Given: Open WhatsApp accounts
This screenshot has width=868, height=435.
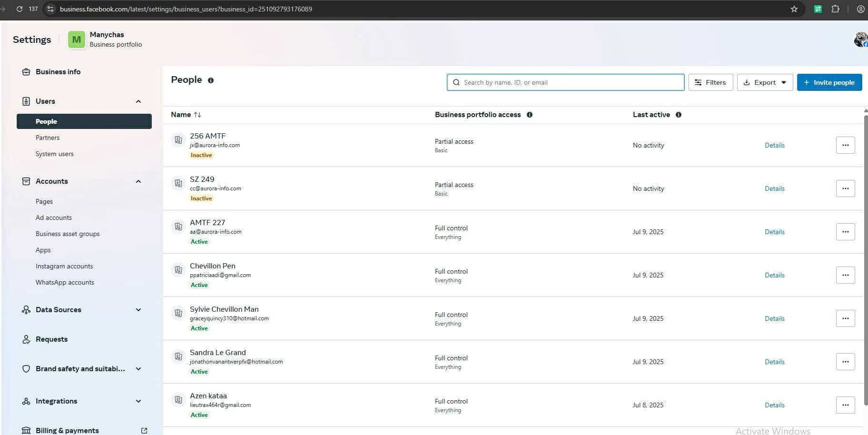Looking at the screenshot, I should [65, 282].
